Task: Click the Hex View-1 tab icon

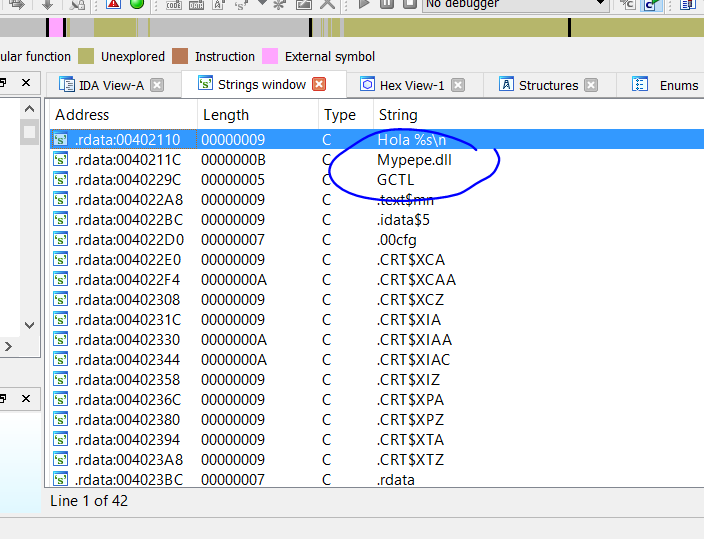Action: [x=367, y=85]
